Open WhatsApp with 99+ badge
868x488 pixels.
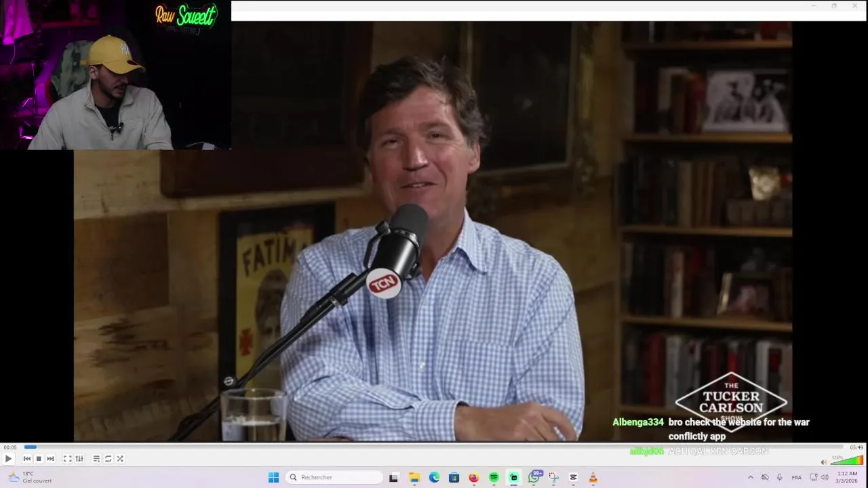[x=535, y=476]
